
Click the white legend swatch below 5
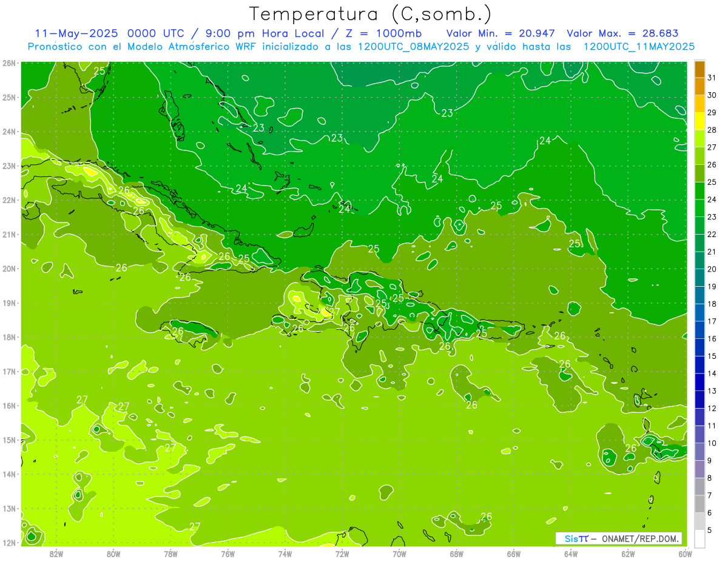(699, 538)
